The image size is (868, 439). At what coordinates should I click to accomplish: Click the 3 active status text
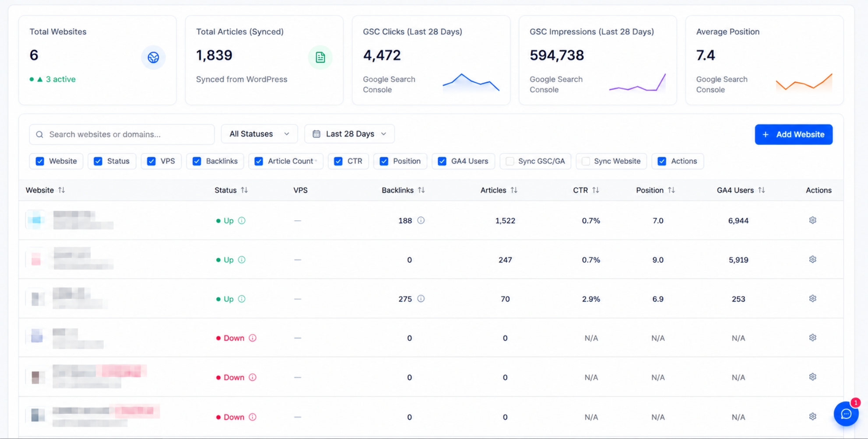61,79
